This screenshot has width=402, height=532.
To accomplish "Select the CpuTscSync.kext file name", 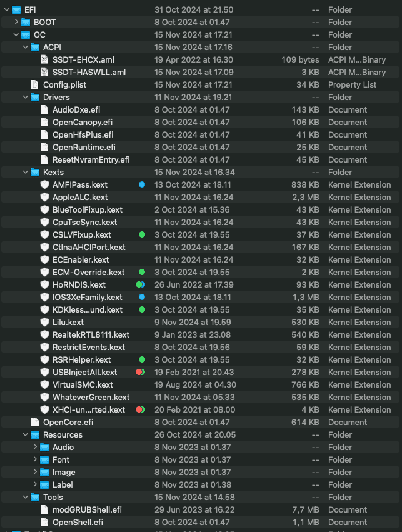I will (x=84, y=222).
